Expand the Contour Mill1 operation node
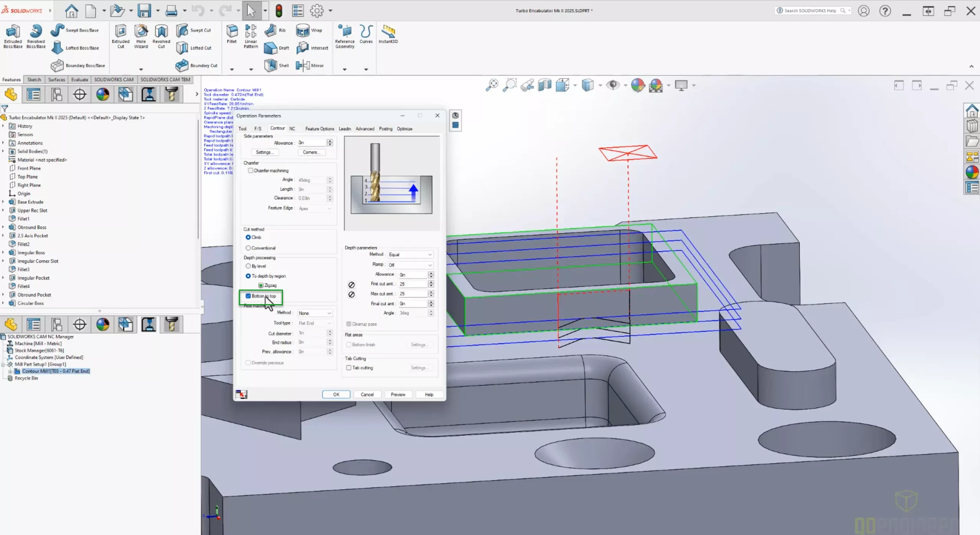 (x=10, y=371)
